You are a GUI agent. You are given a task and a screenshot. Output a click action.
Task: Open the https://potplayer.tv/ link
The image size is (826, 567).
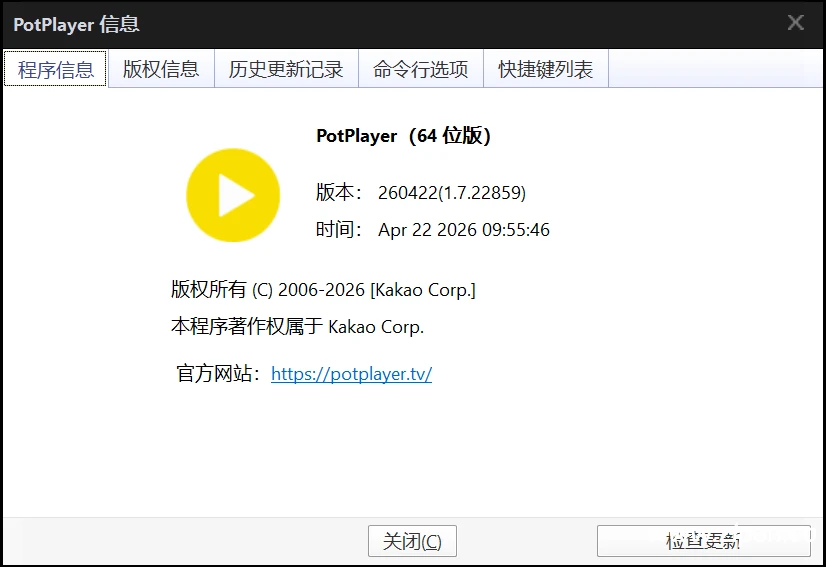click(351, 374)
